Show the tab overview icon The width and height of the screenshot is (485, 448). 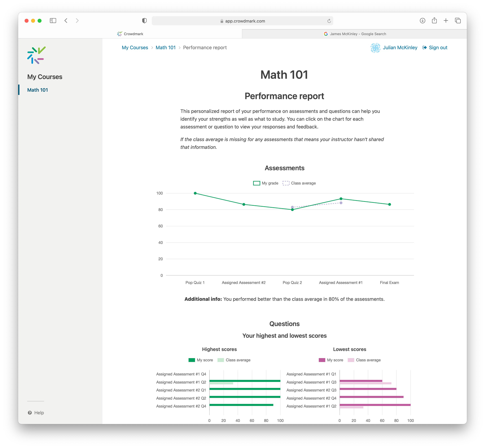coord(458,21)
